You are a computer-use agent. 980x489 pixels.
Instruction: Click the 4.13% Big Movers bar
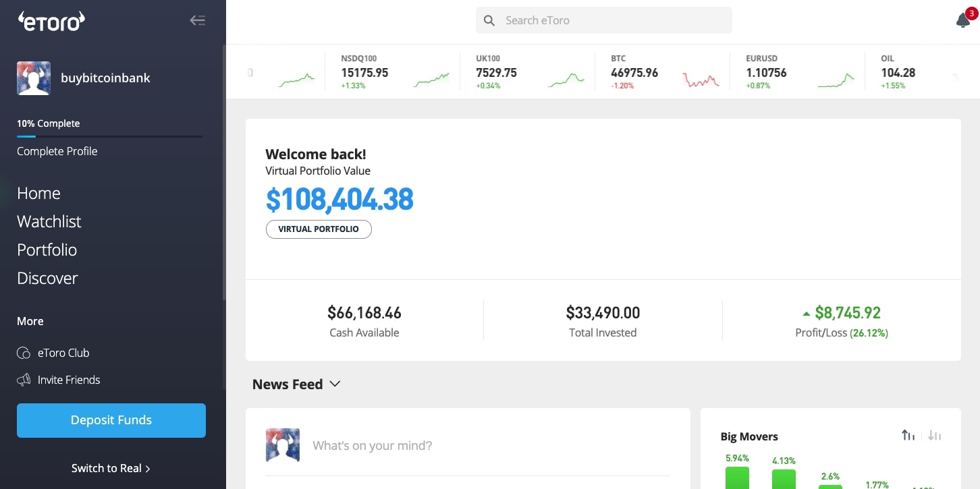coord(784,480)
